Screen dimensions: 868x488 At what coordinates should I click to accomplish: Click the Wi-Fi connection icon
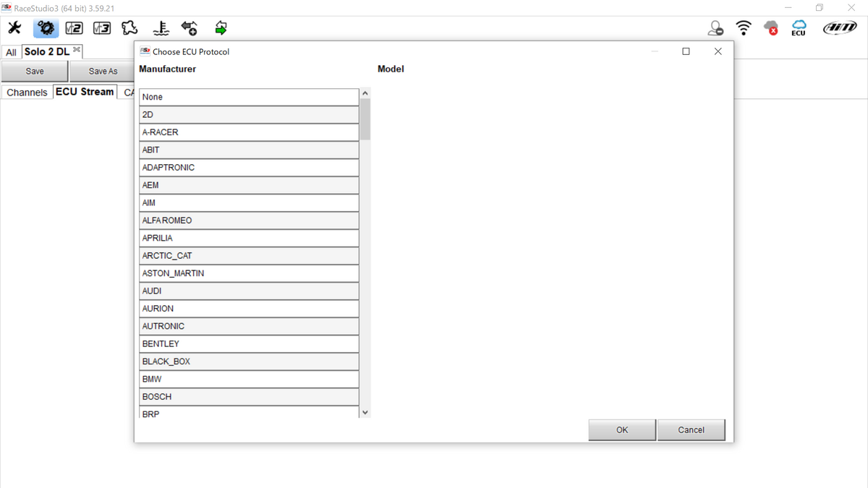744,28
